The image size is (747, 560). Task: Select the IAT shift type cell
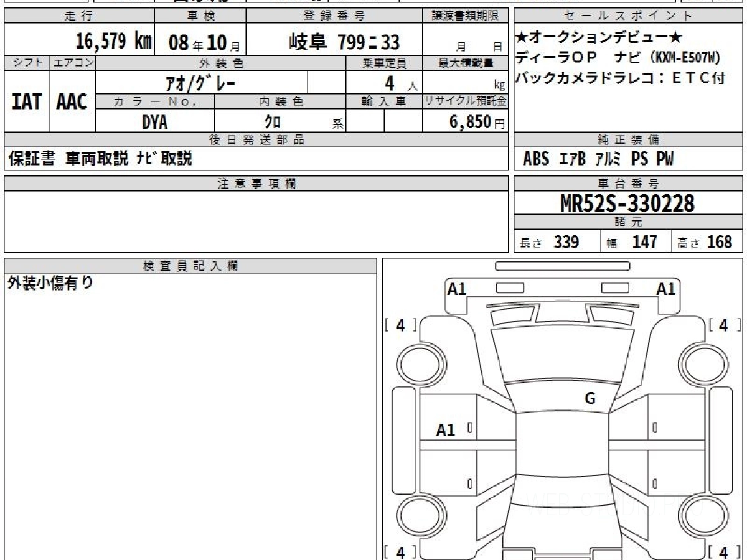[x=27, y=102]
